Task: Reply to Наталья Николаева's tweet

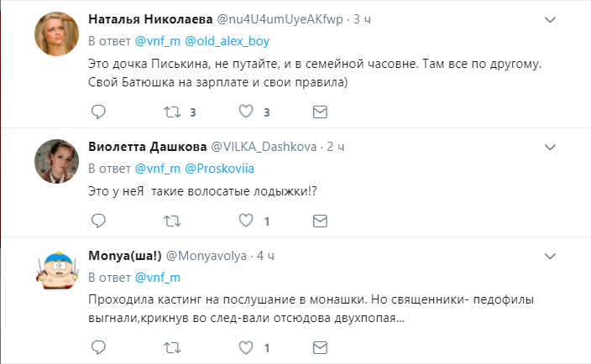Action: point(98,111)
